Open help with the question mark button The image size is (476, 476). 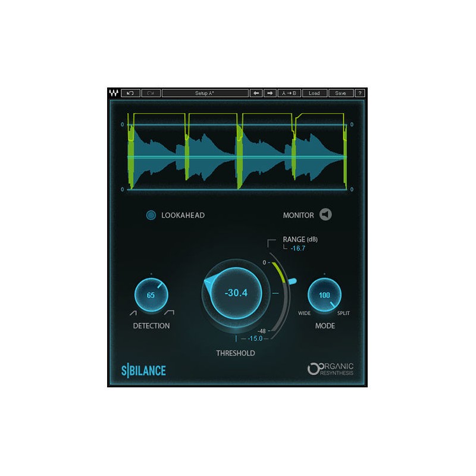tap(359, 93)
